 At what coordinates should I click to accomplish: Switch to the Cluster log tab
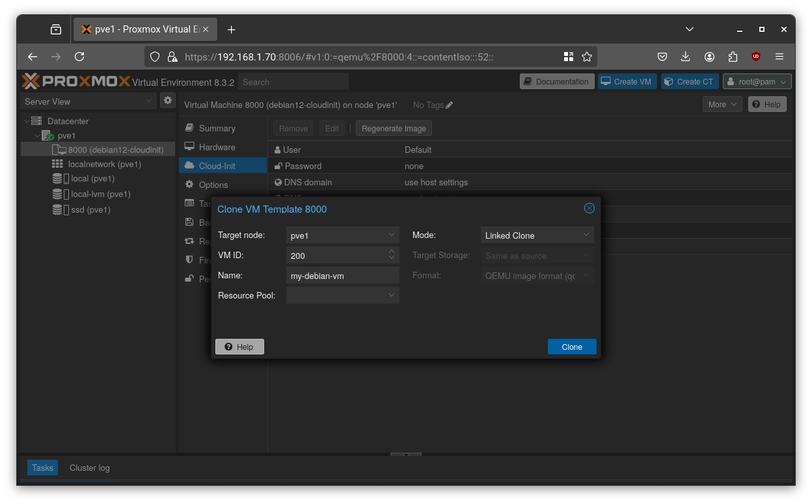(x=89, y=468)
